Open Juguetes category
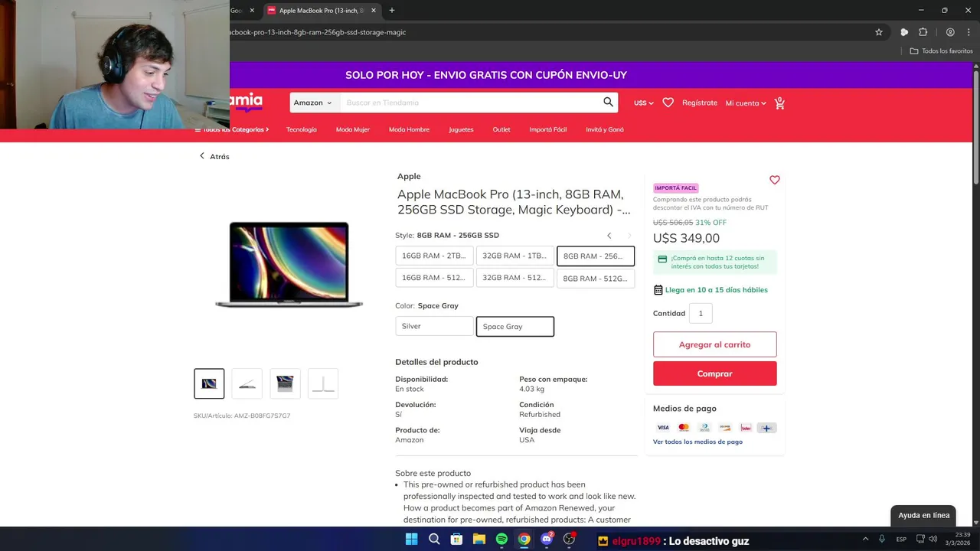Image resolution: width=980 pixels, height=551 pixels. point(461,129)
